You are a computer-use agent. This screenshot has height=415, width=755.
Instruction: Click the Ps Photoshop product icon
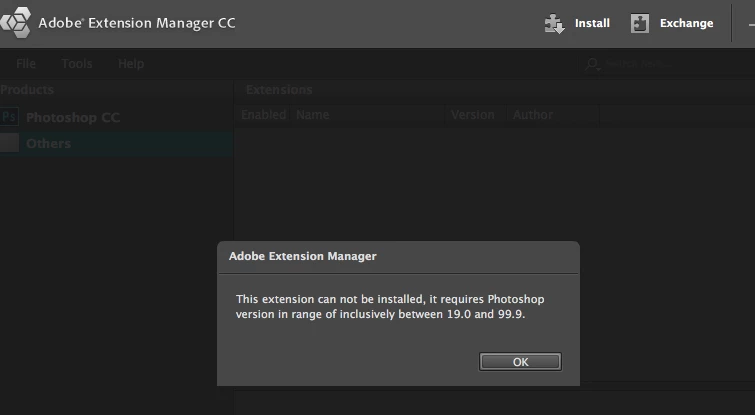[x=9, y=117]
